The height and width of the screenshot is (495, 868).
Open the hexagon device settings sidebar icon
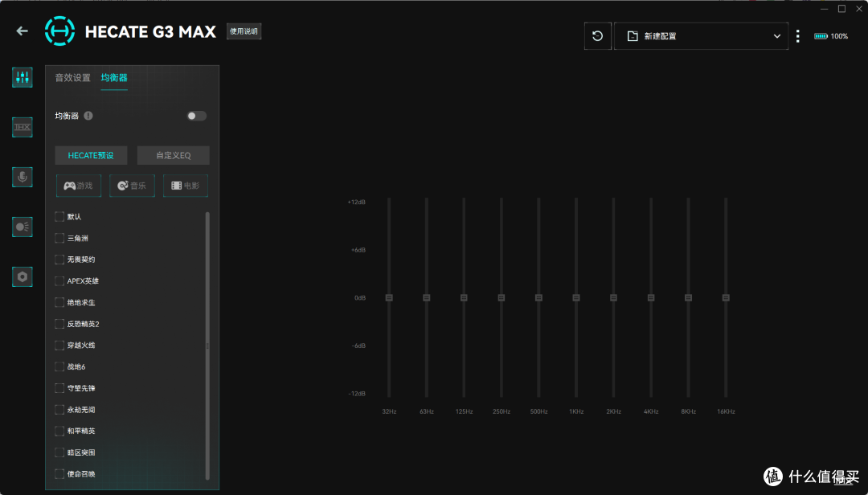[x=23, y=277]
